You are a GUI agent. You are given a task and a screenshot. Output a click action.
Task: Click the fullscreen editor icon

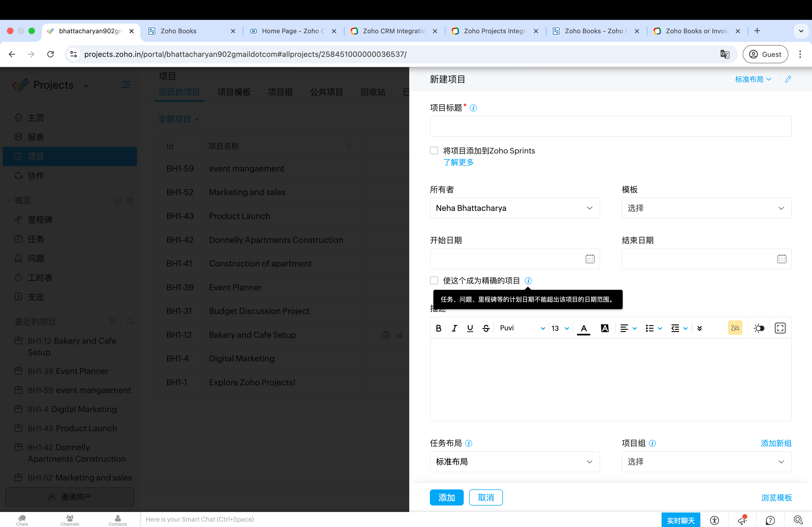coord(780,328)
